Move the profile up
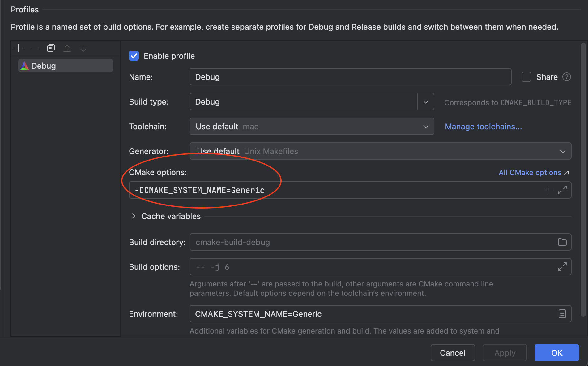 point(67,48)
